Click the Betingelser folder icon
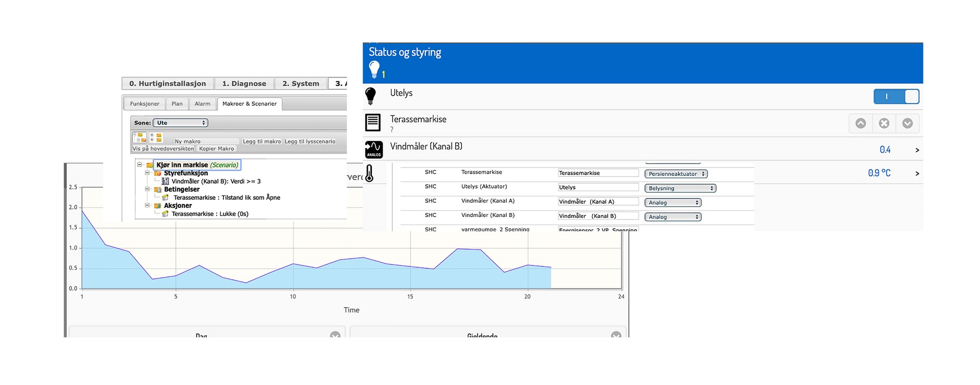 tap(157, 190)
